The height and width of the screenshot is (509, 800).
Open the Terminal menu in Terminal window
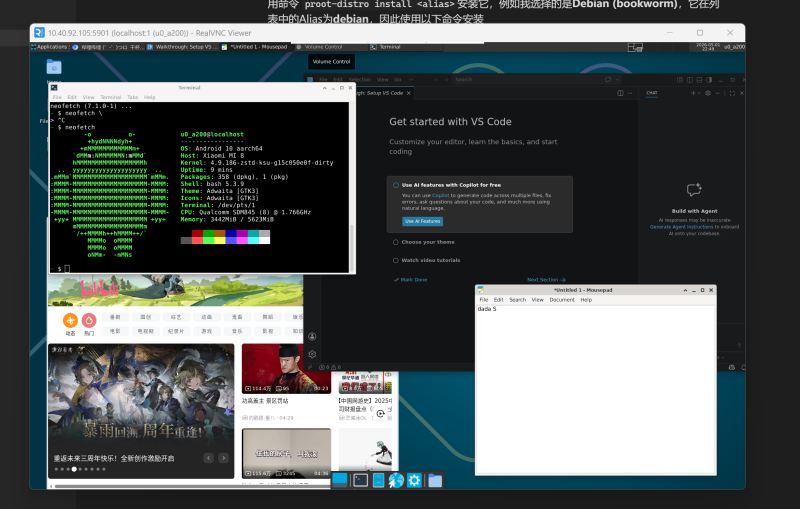tap(111, 97)
